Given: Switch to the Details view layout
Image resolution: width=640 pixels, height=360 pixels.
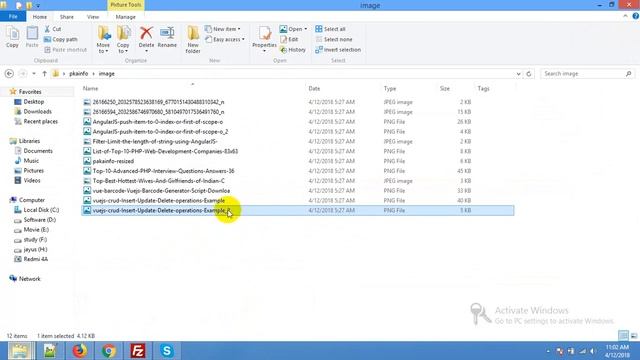Looking at the screenshot, I should coord(623,336).
